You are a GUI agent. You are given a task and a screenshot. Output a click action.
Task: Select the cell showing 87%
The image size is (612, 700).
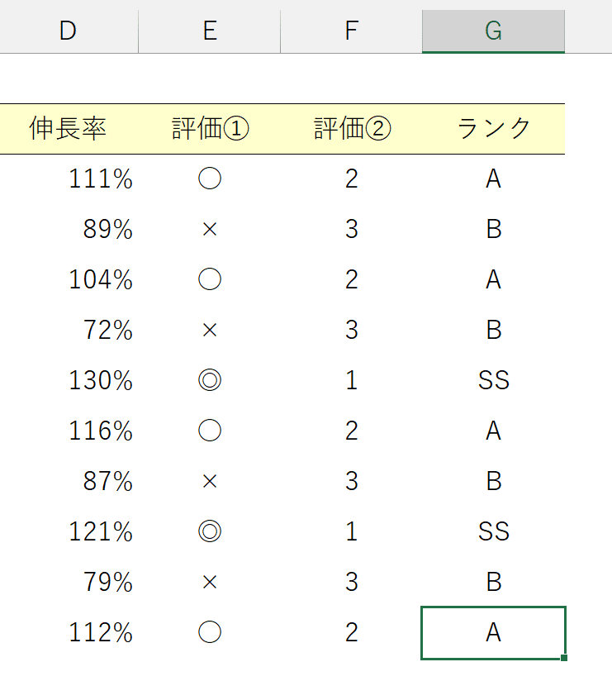click(69, 481)
